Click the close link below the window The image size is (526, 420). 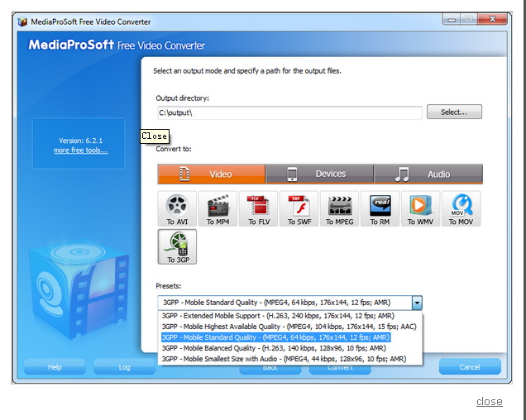click(x=489, y=402)
